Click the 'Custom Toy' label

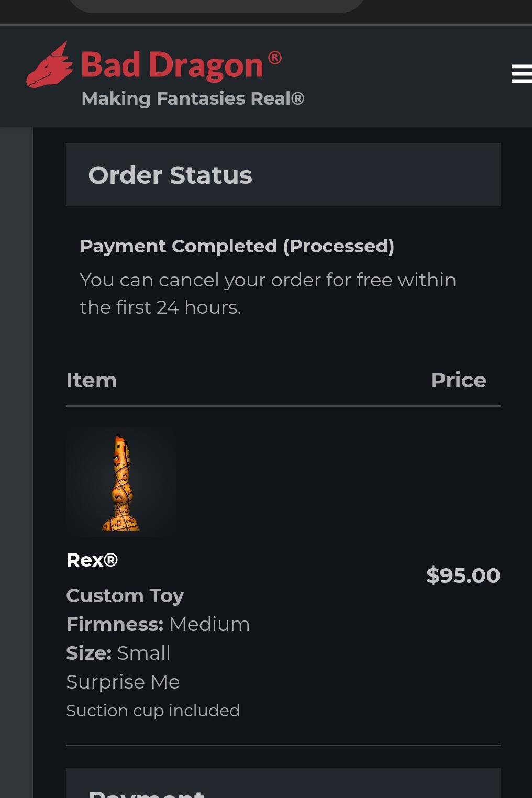pyautogui.click(x=125, y=595)
